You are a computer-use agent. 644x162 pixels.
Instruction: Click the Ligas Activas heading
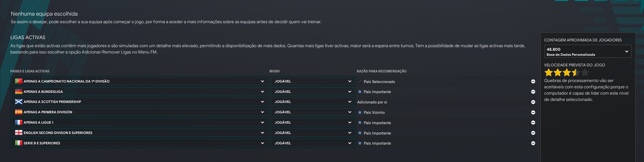28,37
